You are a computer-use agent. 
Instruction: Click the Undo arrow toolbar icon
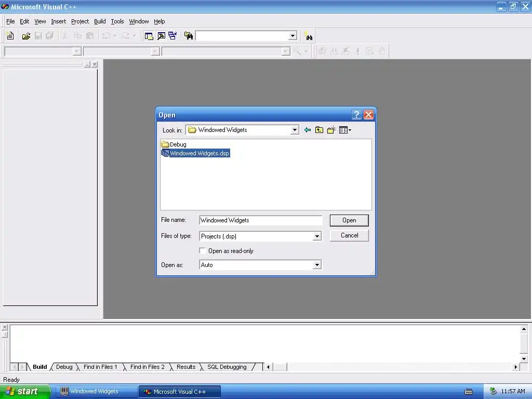(106, 36)
